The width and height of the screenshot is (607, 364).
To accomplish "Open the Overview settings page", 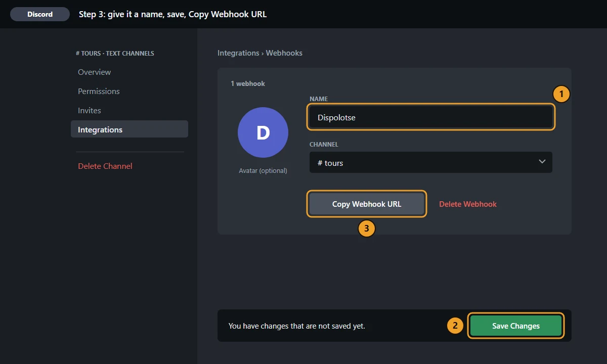I will coord(129,72).
